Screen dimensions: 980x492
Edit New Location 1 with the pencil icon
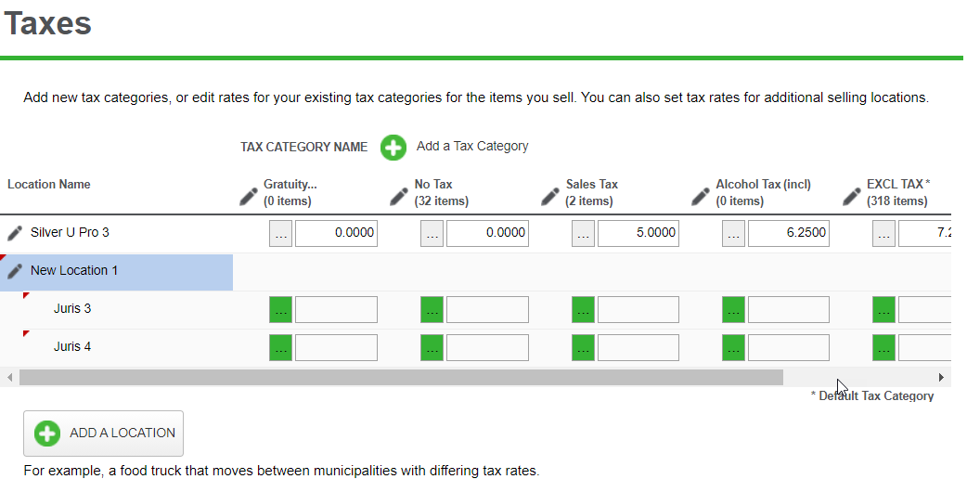pyautogui.click(x=15, y=271)
